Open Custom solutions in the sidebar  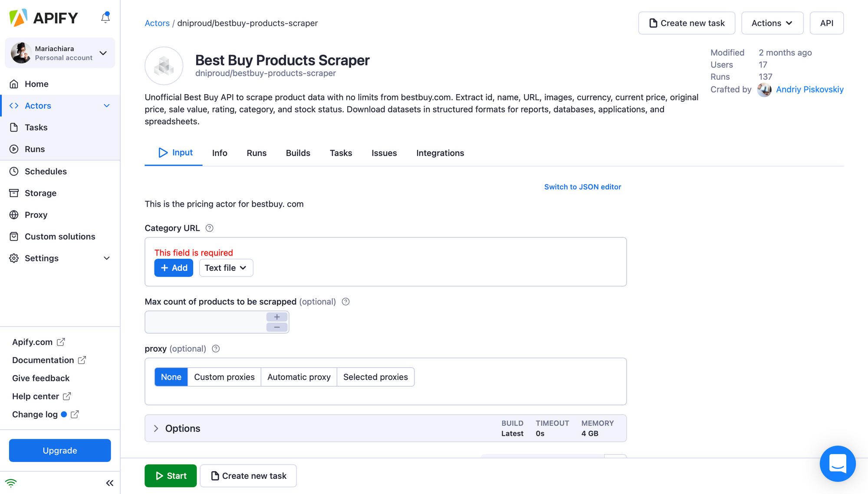click(x=60, y=236)
